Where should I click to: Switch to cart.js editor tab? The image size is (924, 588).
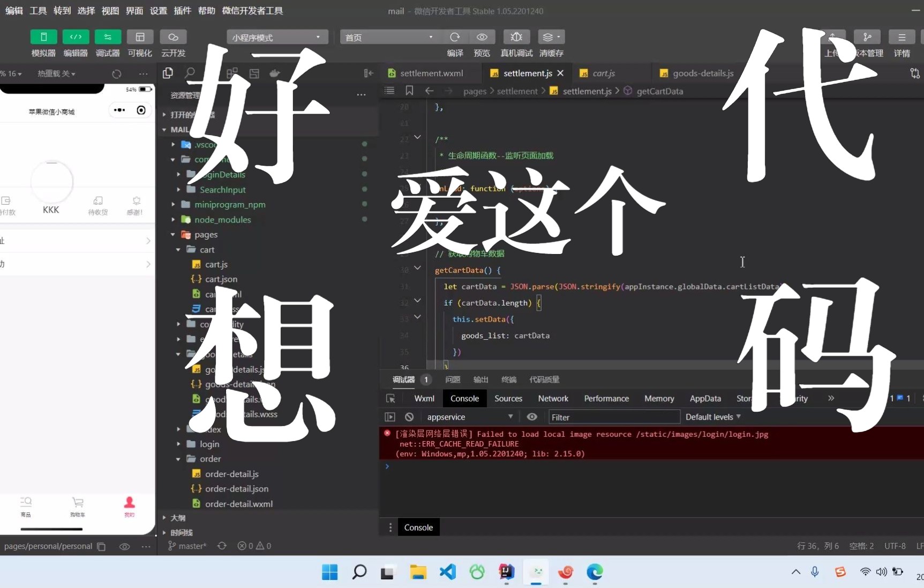point(604,73)
